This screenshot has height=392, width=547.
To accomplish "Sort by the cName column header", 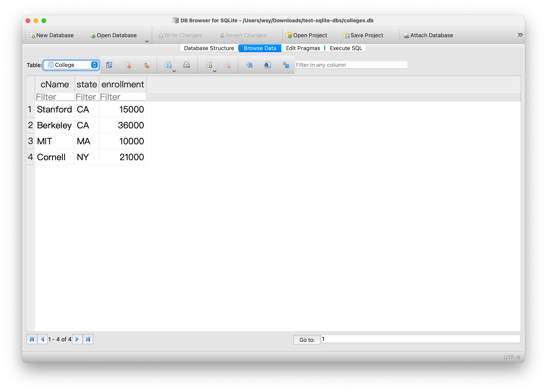I will [x=55, y=85].
